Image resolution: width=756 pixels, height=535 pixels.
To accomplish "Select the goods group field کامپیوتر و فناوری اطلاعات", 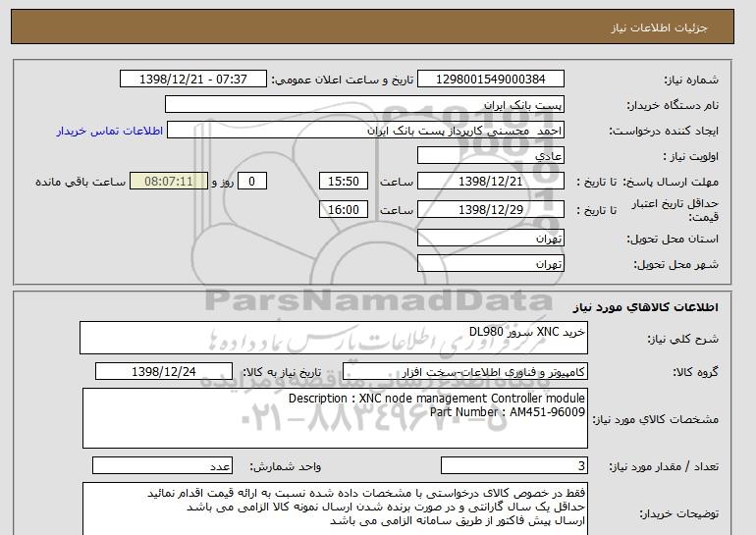I will (x=465, y=372).
